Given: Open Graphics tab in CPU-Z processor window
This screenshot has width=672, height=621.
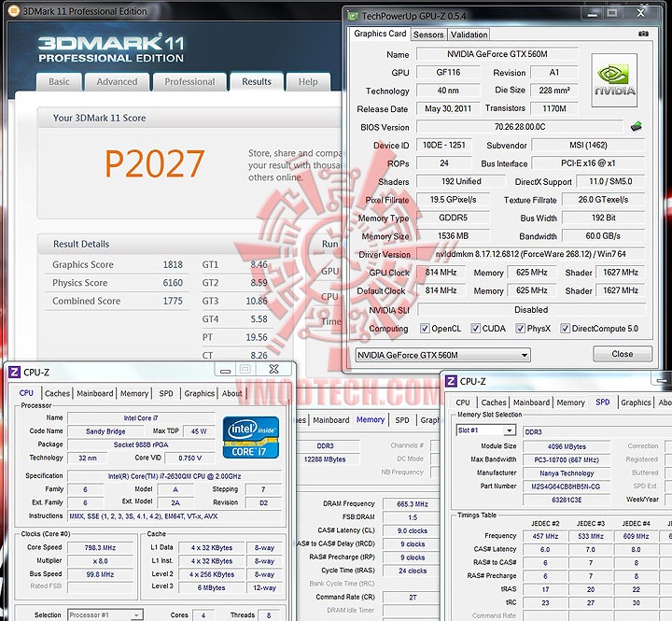Looking at the screenshot, I should pos(200,393).
